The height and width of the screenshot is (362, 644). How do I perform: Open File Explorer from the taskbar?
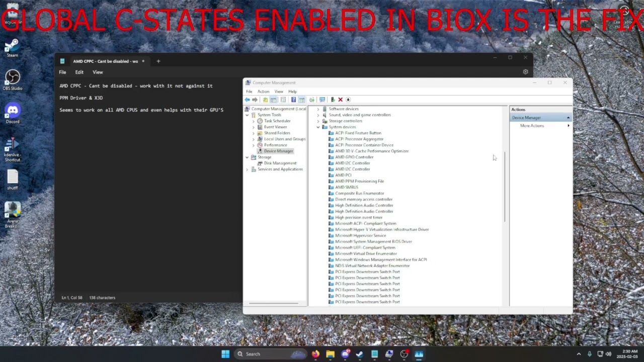coord(330,354)
